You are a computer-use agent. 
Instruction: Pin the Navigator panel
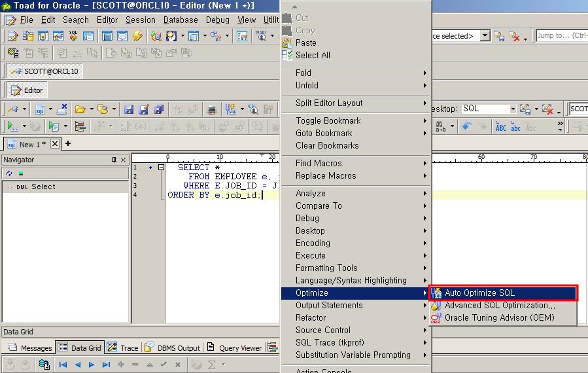click(114, 160)
